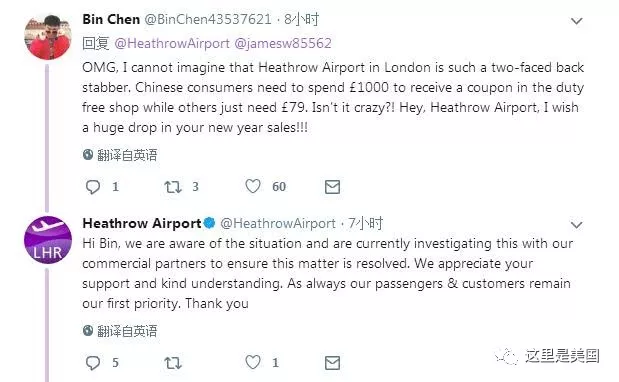619x382 pixels.
Task: View Bin Chen's avatar picture
Action: pos(48,37)
